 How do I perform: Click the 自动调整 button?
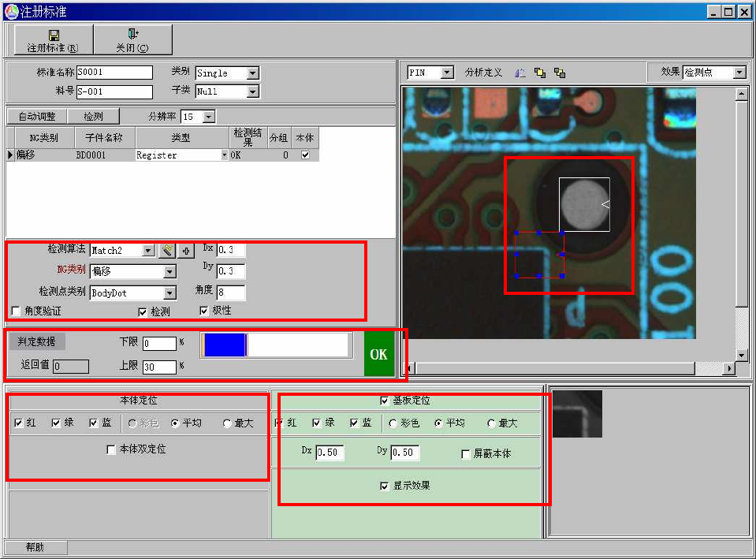pos(37,117)
